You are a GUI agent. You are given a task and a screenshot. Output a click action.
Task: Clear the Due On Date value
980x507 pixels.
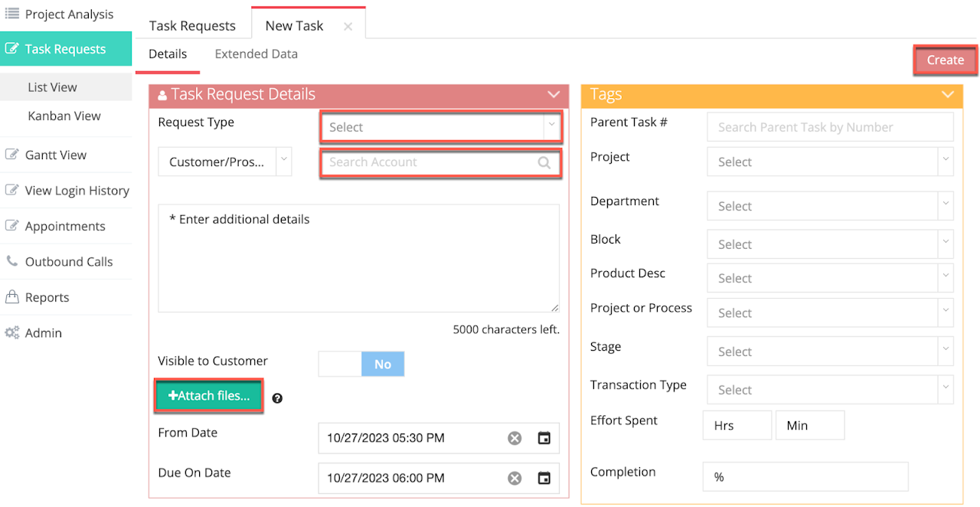pyautogui.click(x=514, y=478)
